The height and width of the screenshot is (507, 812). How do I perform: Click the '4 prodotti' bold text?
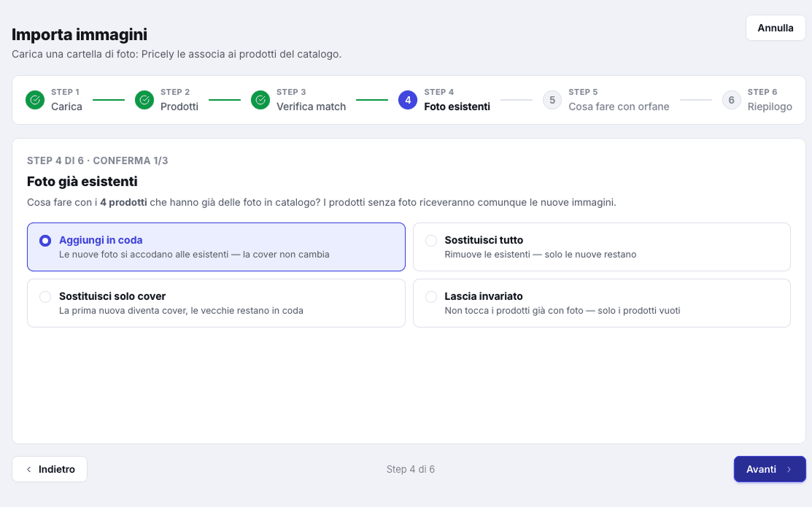pyautogui.click(x=123, y=203)
